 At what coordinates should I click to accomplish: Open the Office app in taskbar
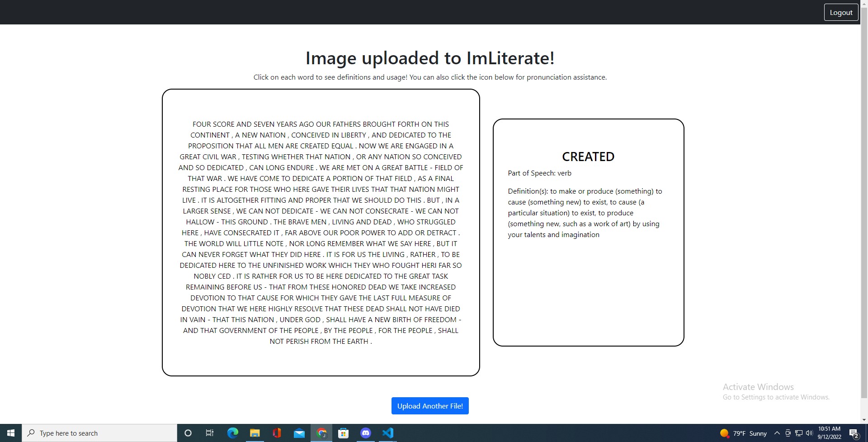click(277, 433)
